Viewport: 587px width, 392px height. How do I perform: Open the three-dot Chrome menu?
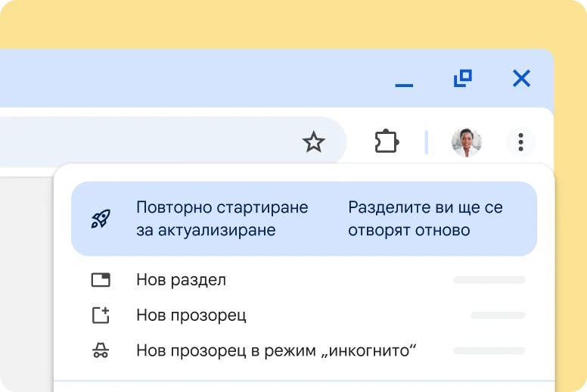pos(520,142)
